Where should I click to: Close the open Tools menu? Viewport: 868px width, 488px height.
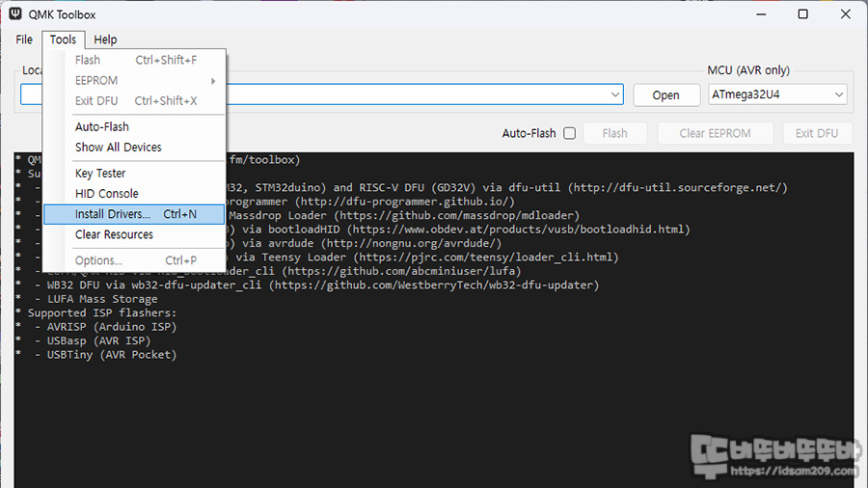coord(63,40)
